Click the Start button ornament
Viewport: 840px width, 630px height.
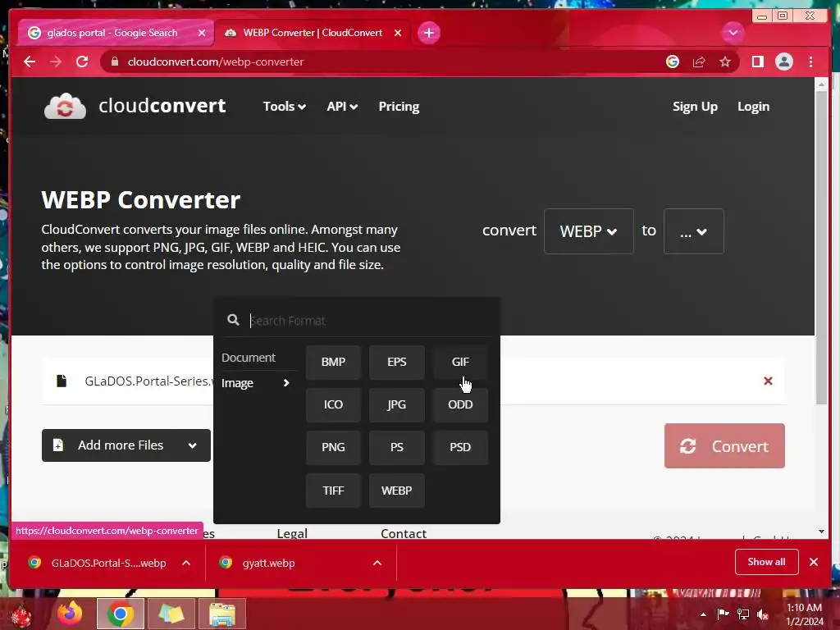click(x=21, y=615)
